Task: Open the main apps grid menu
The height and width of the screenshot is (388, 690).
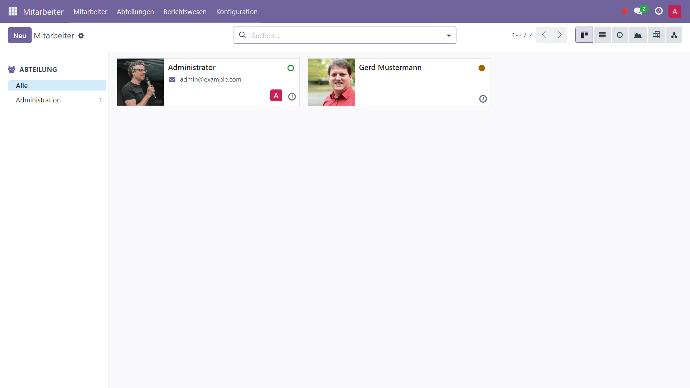Action: 13,11
